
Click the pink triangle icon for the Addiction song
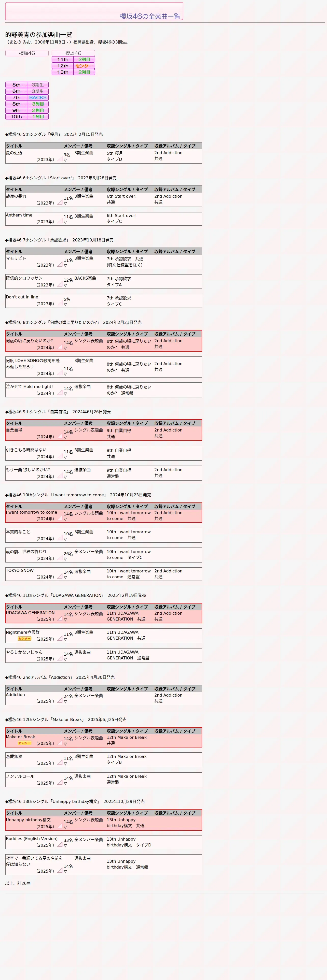coord(60,700)
